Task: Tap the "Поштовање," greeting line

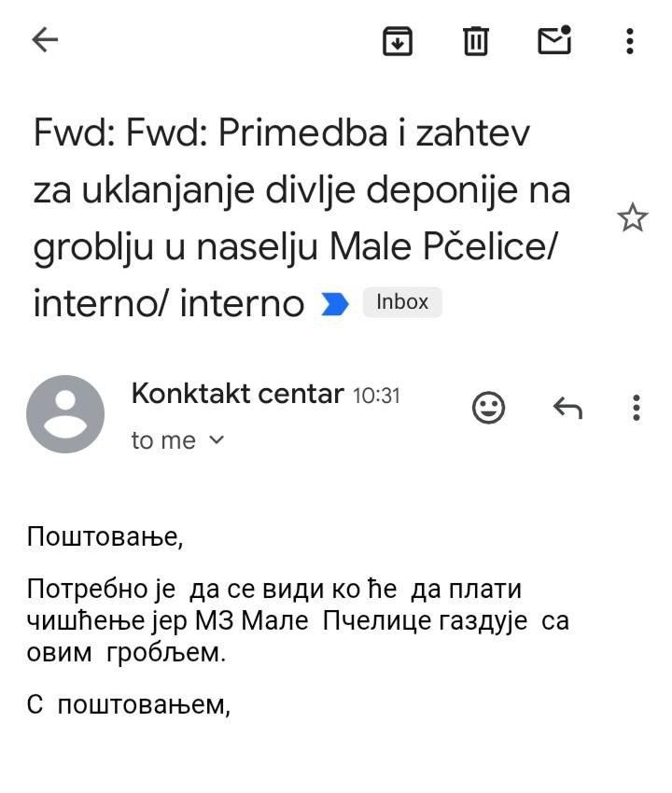Action: click(105, 536)
